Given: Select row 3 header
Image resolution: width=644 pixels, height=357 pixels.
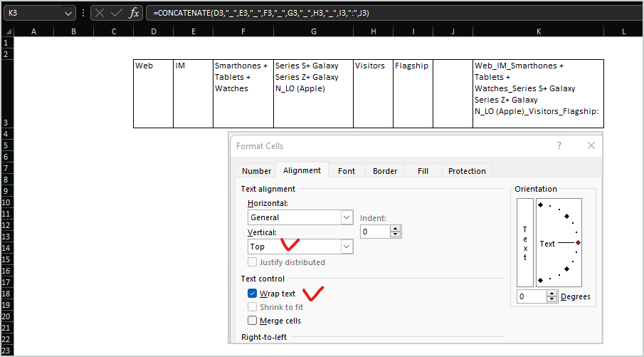Looking at the screenshot, I should coord(6,94).
